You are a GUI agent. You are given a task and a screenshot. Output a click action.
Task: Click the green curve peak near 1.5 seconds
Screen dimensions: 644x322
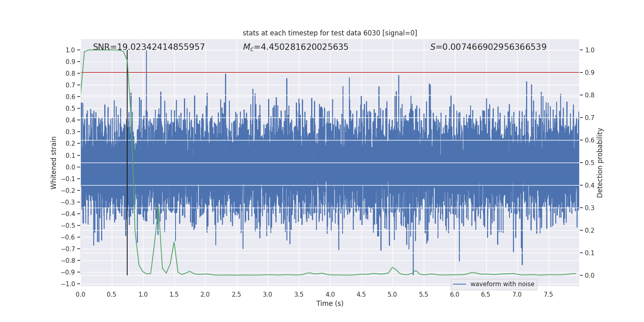click(x=174, y=242)
